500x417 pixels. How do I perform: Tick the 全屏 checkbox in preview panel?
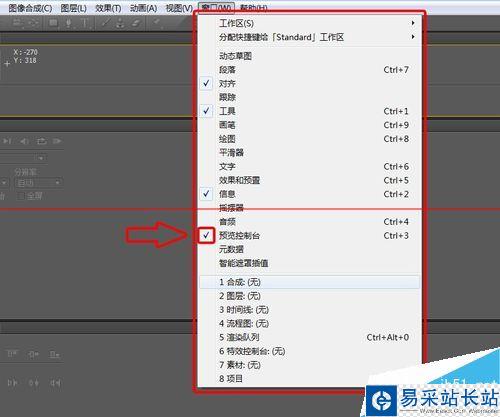click(21, 196)
